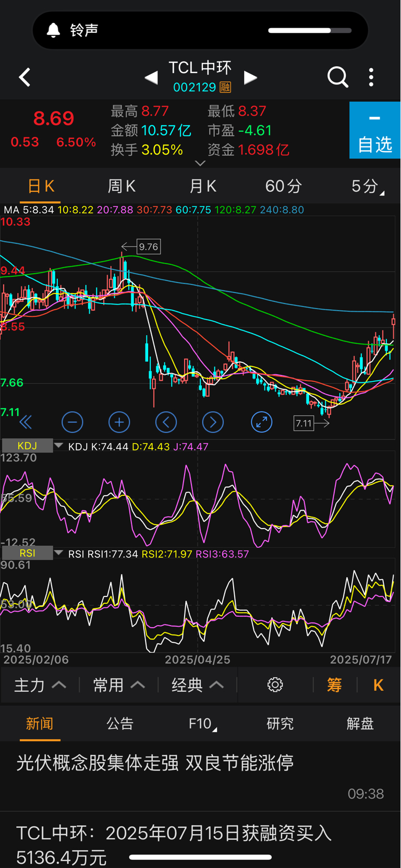Image resolution: width=401 pixels, height=868 pixels.
Task: Switch to previous stock arrow
Action: pos(151,78)
